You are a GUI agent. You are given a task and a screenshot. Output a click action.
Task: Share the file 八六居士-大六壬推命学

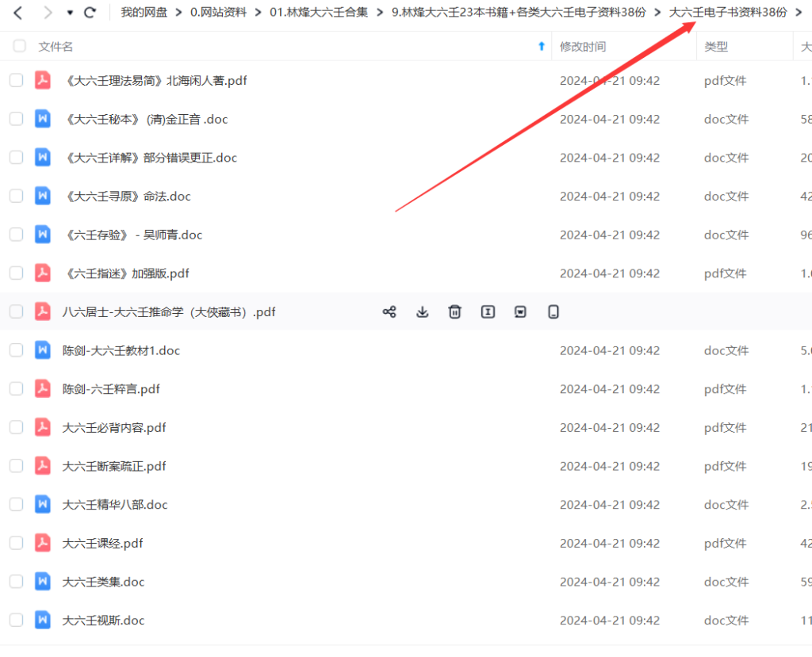(389, 311)
